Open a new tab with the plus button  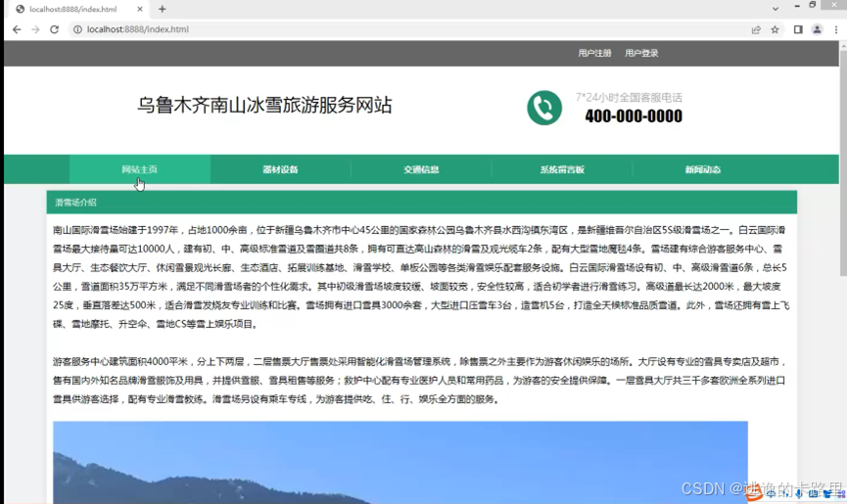tap(162, 9)
